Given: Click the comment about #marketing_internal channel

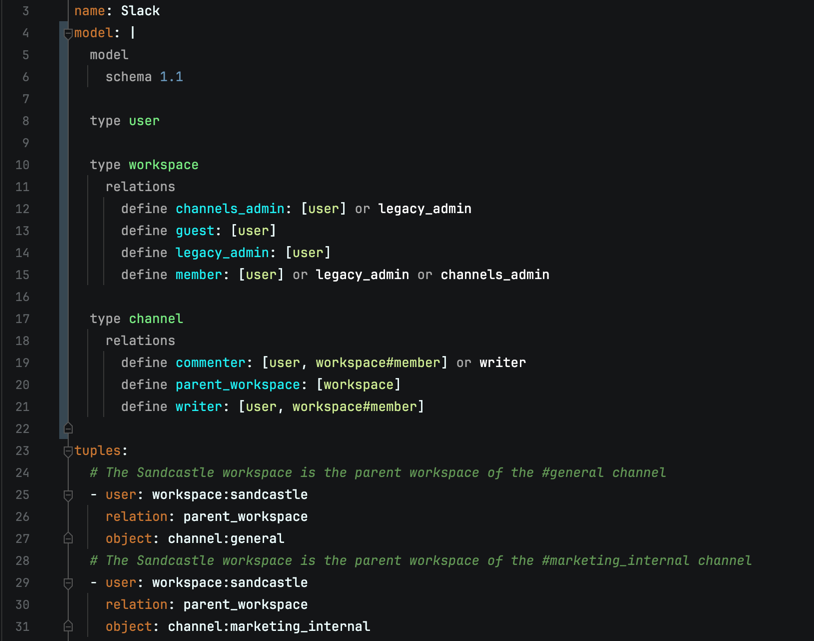Looking at the screenshot, I should pos(420,561).
